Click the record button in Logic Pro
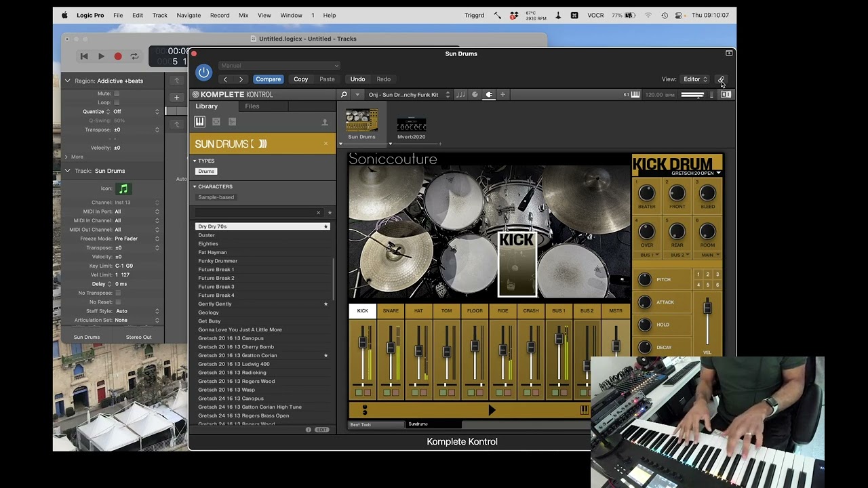The image size is (868, 488). (x=118, y=56)
